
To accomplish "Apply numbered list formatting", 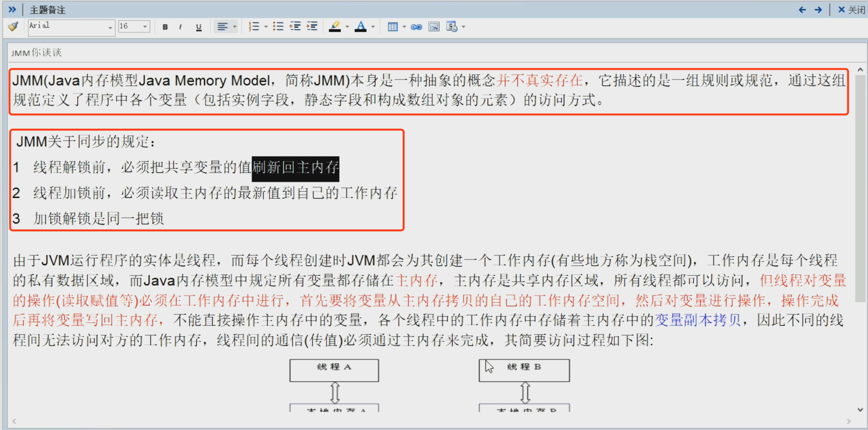I will point(254,26).
